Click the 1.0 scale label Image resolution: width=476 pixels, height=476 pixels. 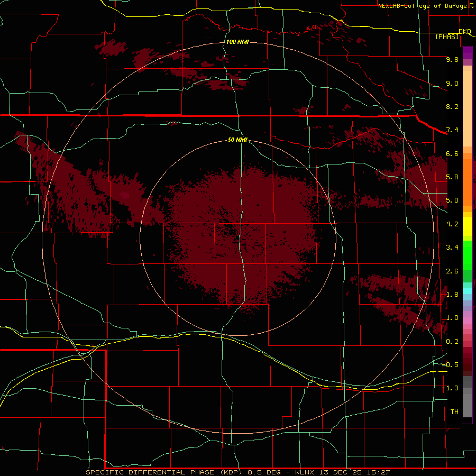pos(452,318)
